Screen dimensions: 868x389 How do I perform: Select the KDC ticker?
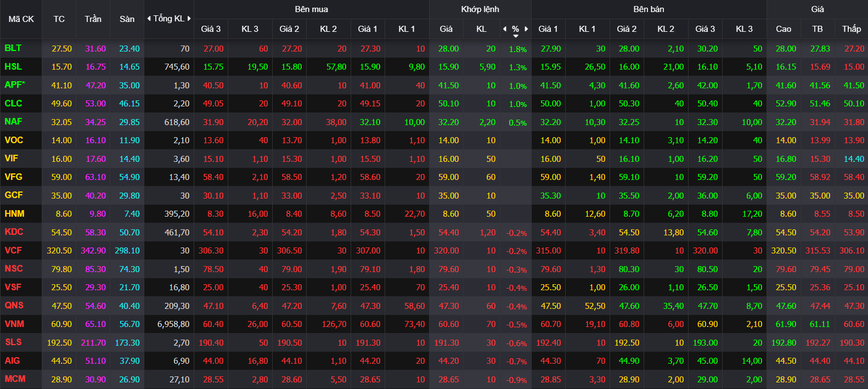[14, 232]
